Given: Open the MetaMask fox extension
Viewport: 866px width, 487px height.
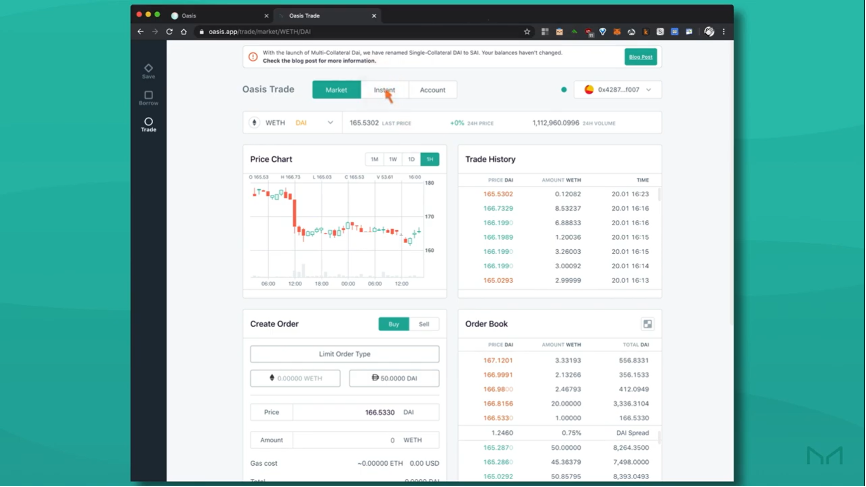Looking at the screenshot, I should (x=617, y=31).
